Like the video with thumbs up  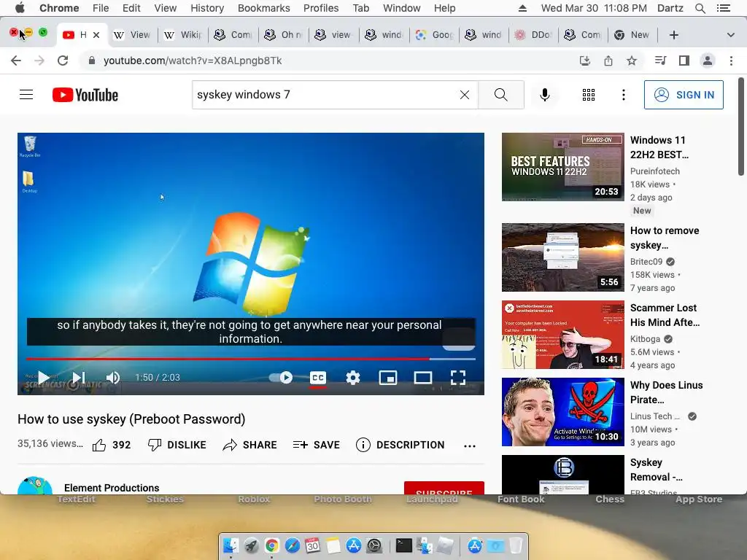coord(111,445)
